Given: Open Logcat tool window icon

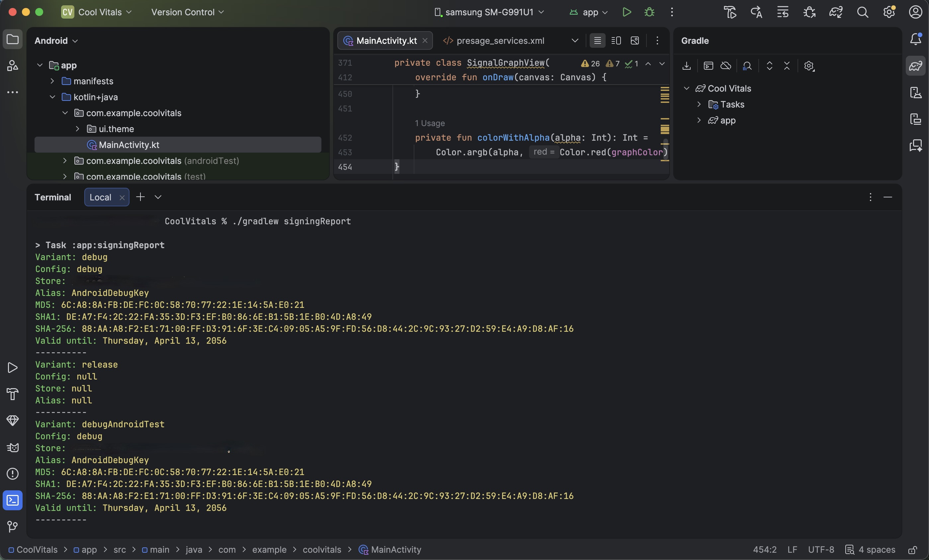Looking at the screenshot, I should 12,448.
